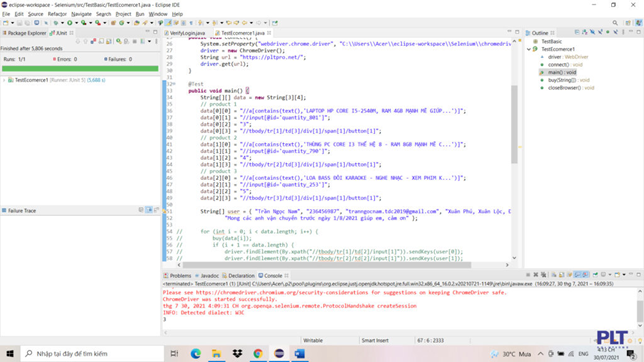Click the JUnit green progress bar
Screen dimensions: 644x362
80,69
